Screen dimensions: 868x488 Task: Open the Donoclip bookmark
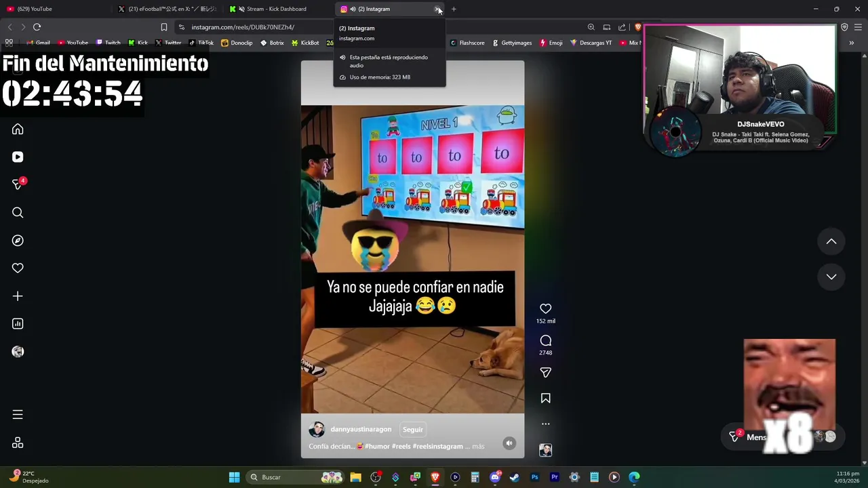click(x=237, y=43)
